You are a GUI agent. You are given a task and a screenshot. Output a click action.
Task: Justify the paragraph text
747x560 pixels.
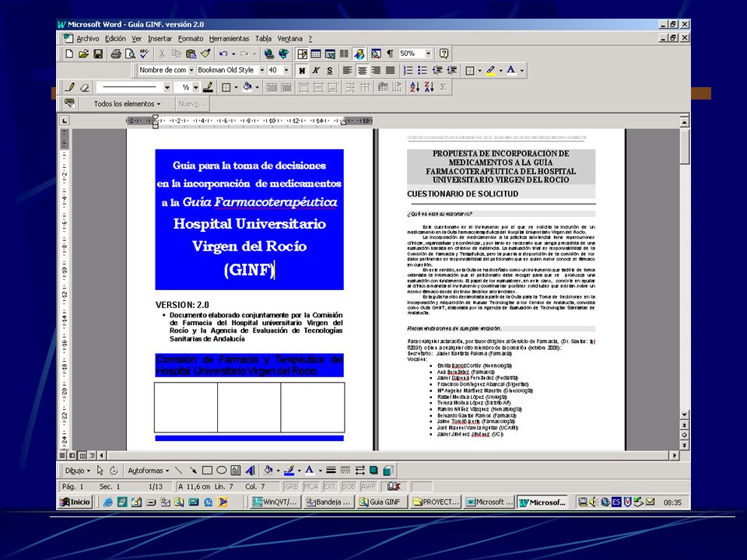(x=390, y=71)
